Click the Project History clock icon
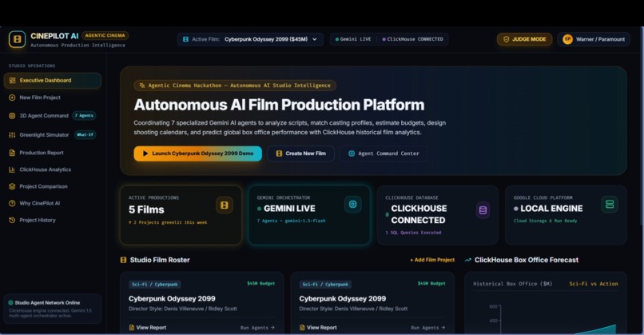This screenshot has height=335, width=644. 12,220
